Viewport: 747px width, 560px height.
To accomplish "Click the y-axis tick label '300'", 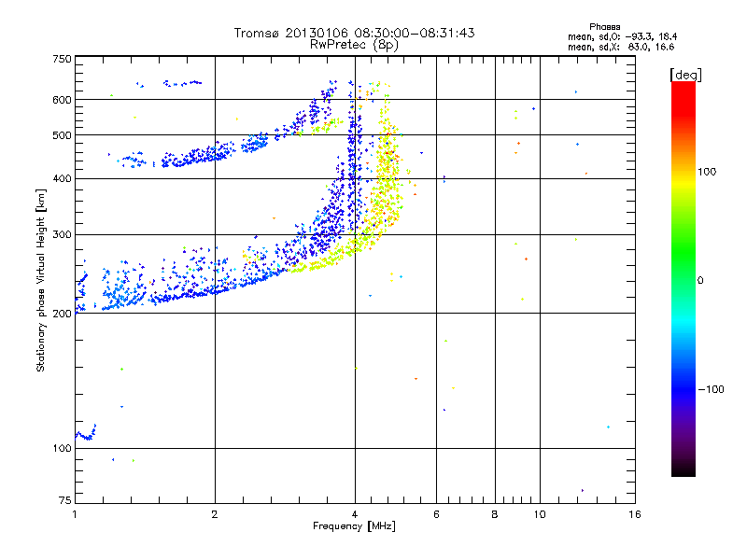I will (x=62, y=234).
